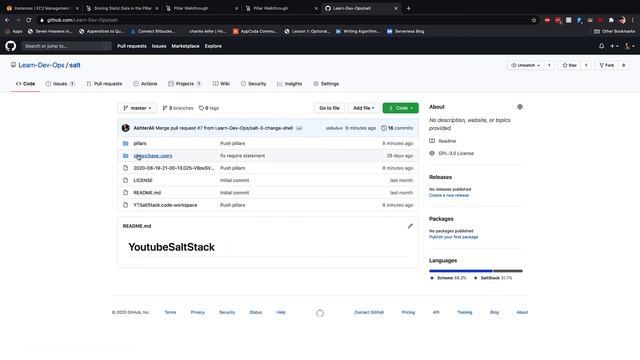Open Marketplace in top navigation
Viewport: 640px width, 360px height.
point(185,46)
